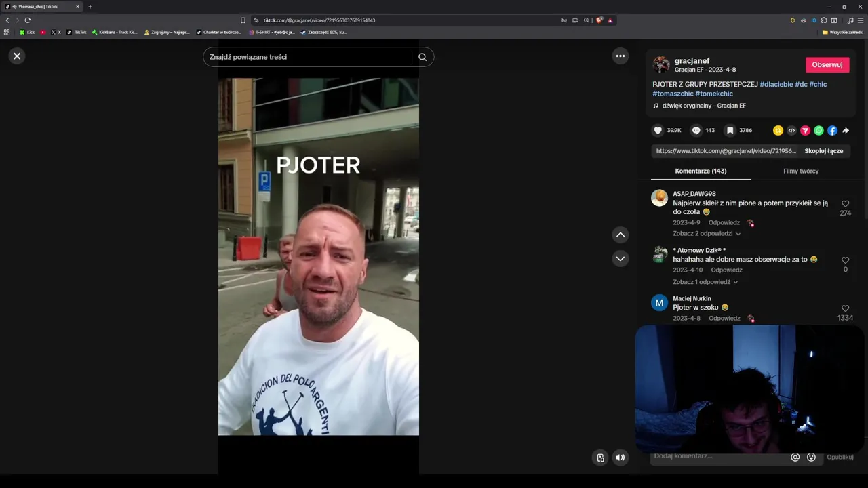Open comments via speech bubble icon
Viewport: 868px width, 488px height.
pyautogui.click(x=696, y=130)
